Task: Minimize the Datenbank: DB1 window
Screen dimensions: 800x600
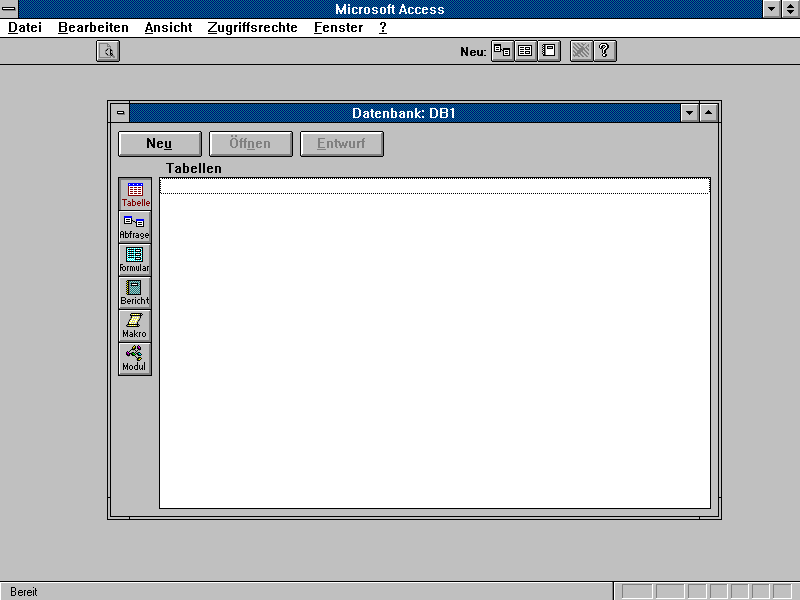Action: click(x=689, y=113)
